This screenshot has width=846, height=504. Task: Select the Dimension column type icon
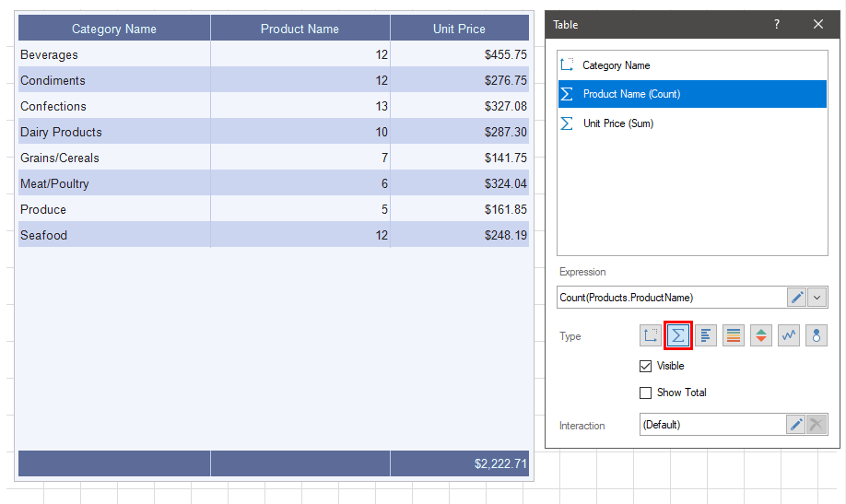[651, 336]
